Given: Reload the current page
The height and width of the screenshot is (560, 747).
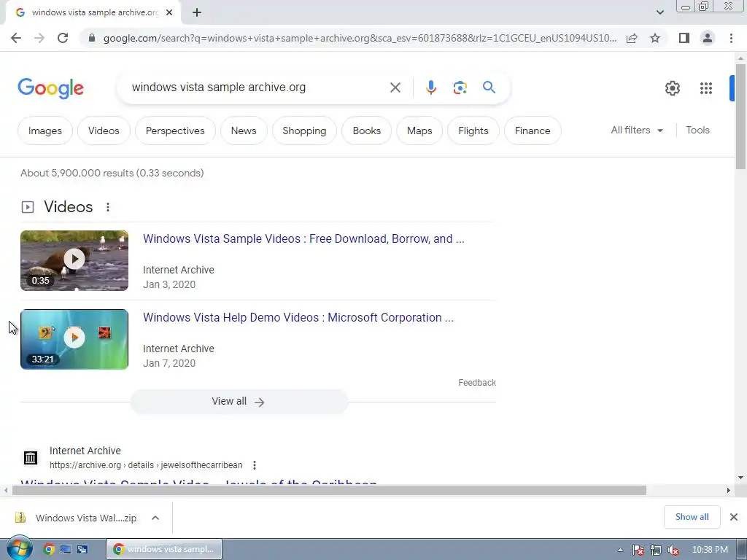Looking at the screenshot, I should 63,38.
